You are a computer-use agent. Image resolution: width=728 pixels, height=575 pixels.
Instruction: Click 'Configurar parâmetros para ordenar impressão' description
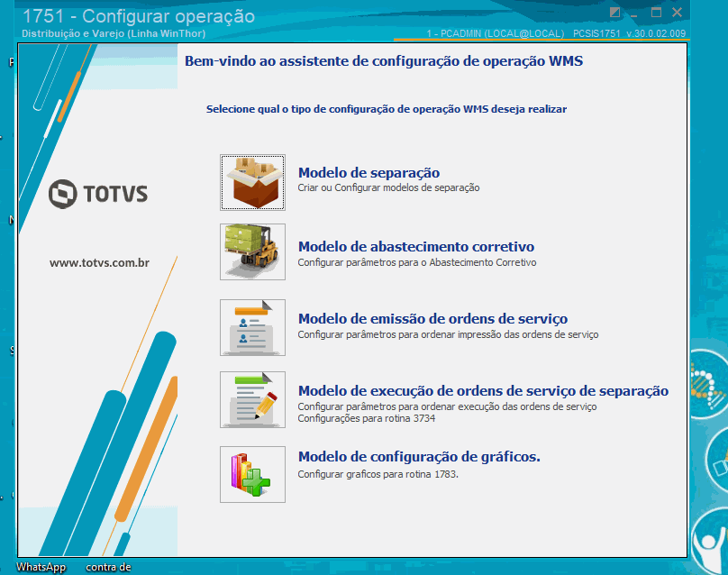click(448, 334)
